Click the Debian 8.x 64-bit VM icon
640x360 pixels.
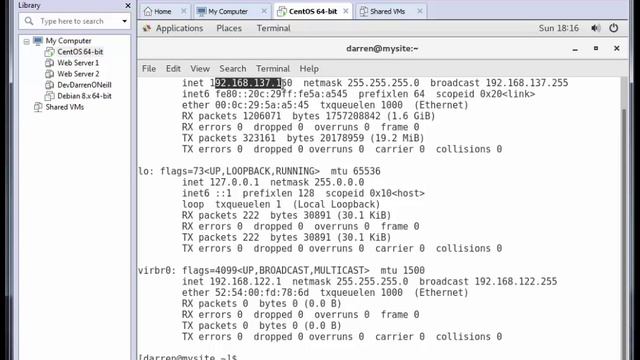coord(49,96)
